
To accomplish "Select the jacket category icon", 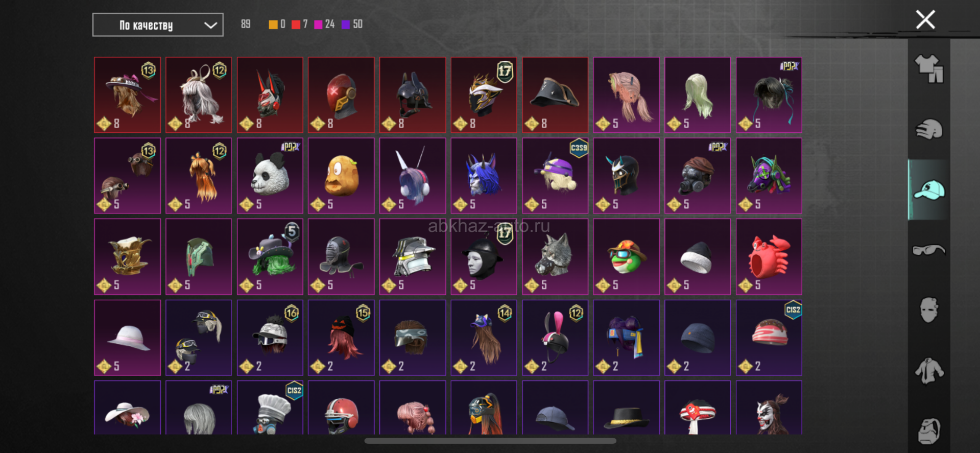I will click(929, 371).
